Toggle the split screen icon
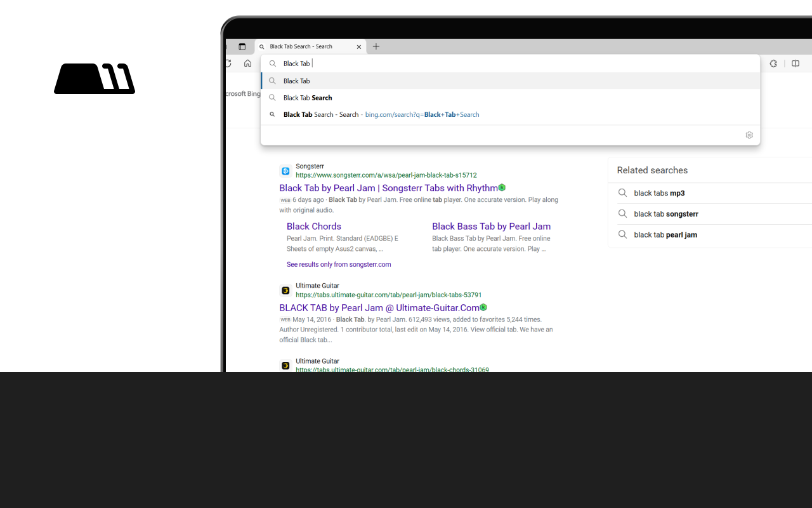 click(796, 63)
